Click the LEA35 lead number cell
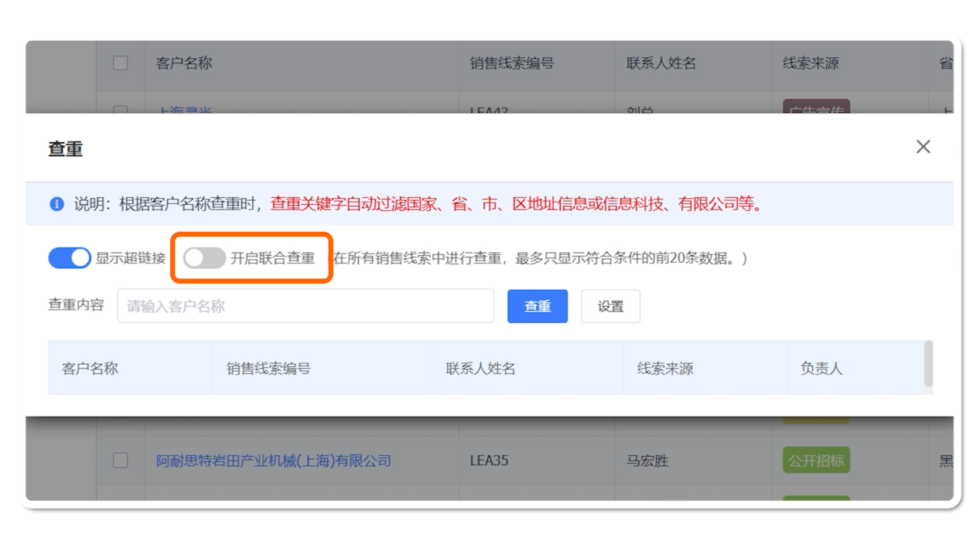Image resolution: width=980 pixels, height=551 pixels. point(489,461)
